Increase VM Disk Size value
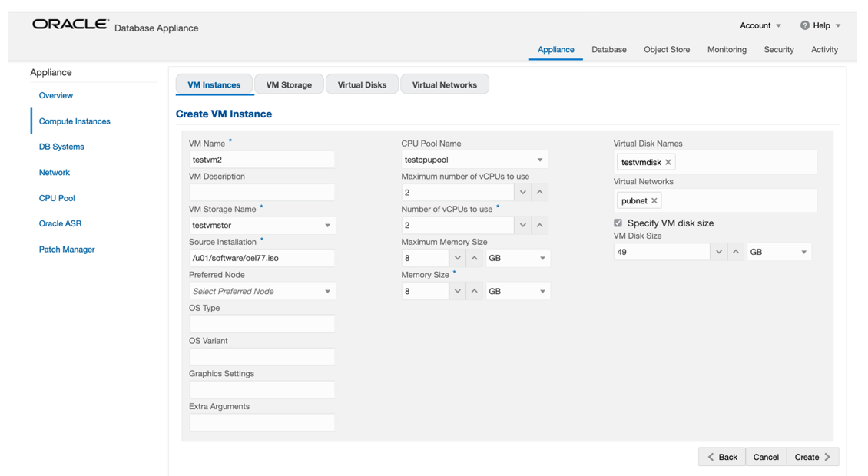 click(x=736, y=252)
